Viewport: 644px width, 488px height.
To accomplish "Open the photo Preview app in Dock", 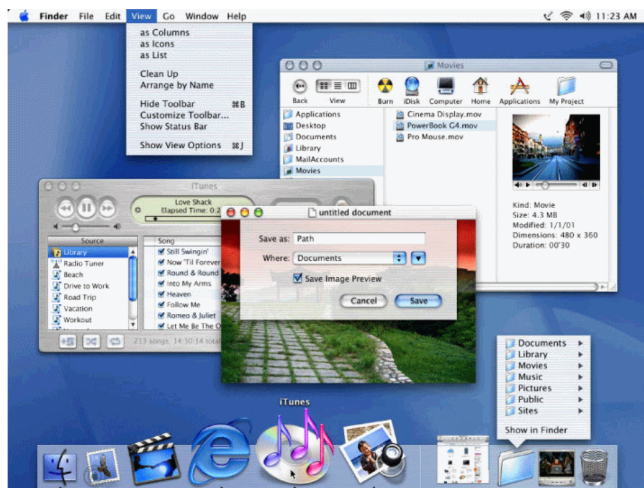I will [373, 450].
